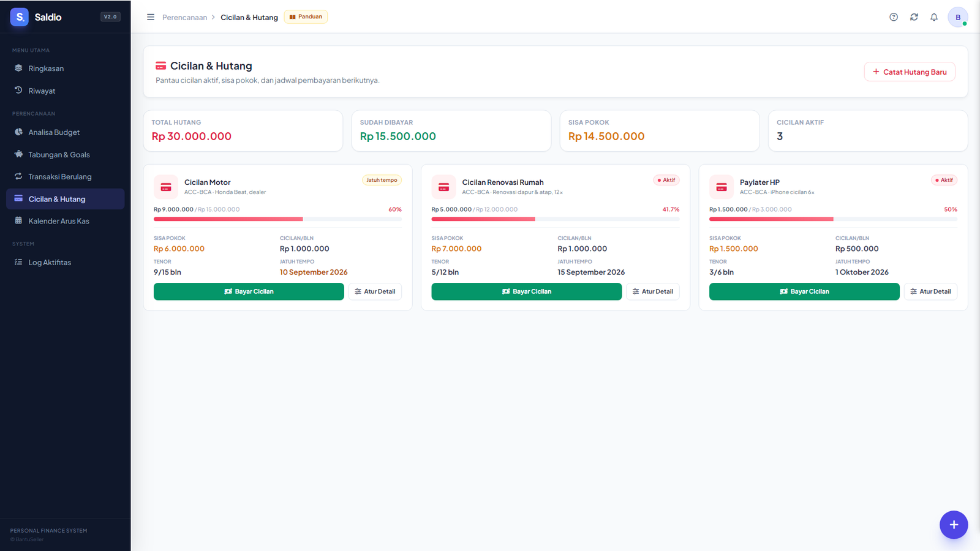Click the Total Hutang Rp 30.000.000 value
Image resolution: width=980 pixels, height=551 pixels.
(192, 137)
